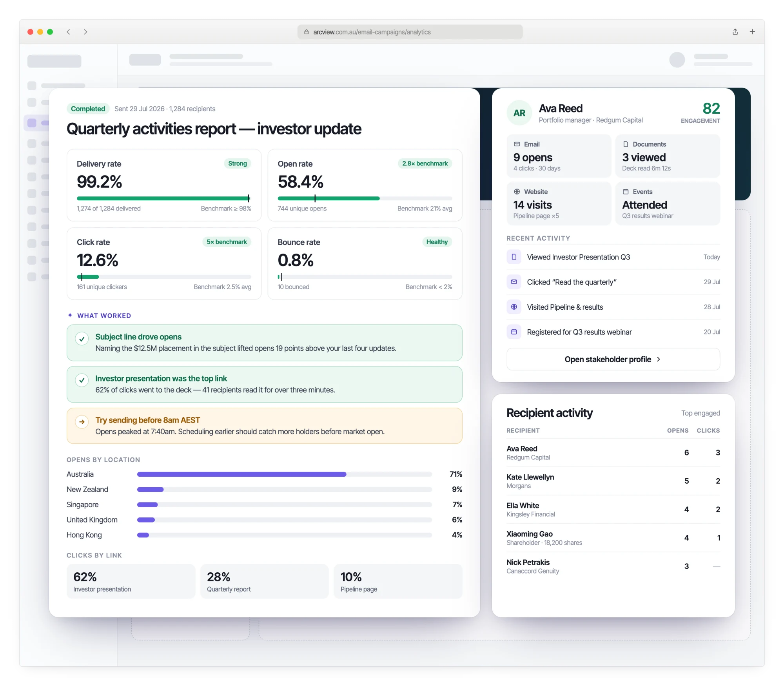The width and height of the screenshot is (784, 686).
Task: Click the Documents file icon
Action: [626, 144]
